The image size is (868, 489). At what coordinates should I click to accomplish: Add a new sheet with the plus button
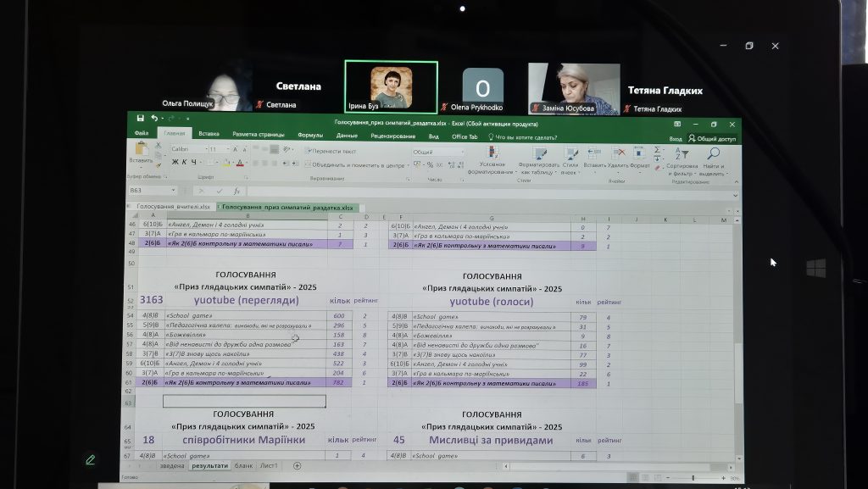(x=297, y=465)
